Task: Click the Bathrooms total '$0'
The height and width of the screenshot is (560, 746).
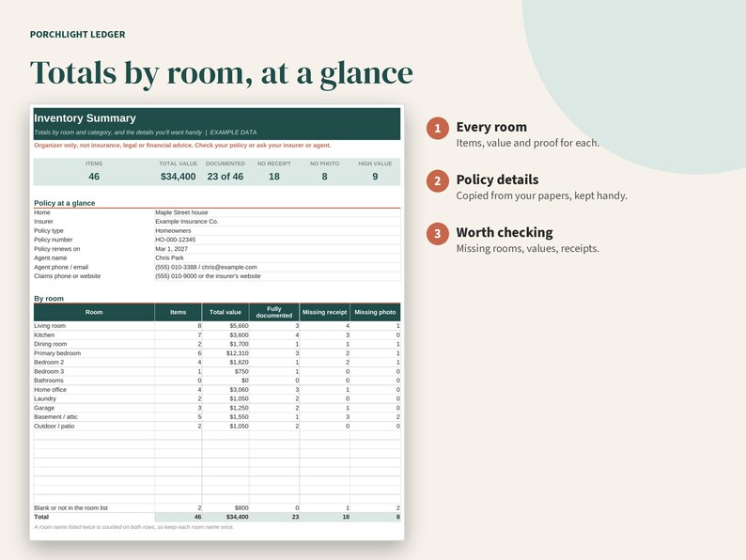Action: coord(244,381)
